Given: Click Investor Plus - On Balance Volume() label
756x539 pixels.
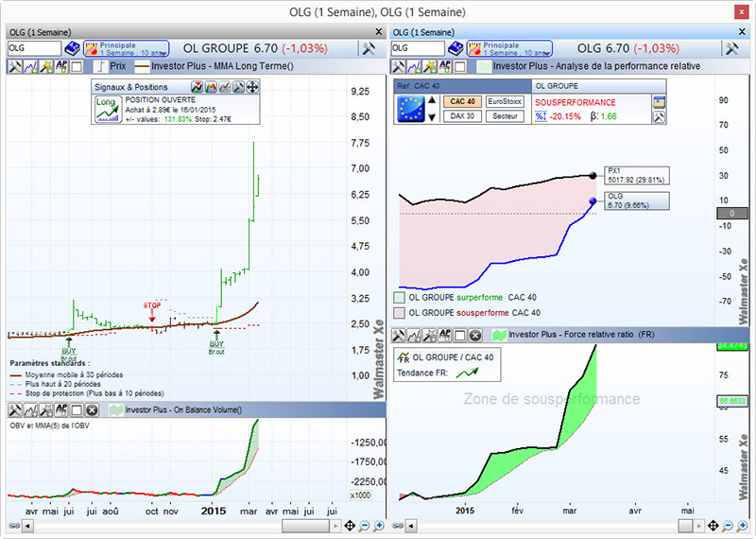Looking at the screenshot, I should (x=183, y=410).
